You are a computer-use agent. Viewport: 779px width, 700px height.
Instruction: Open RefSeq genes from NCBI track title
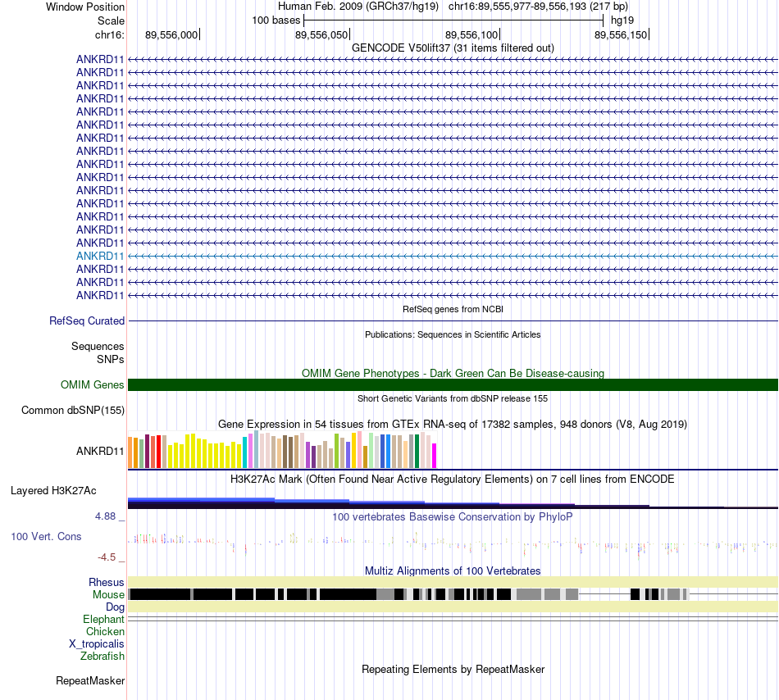453,309
